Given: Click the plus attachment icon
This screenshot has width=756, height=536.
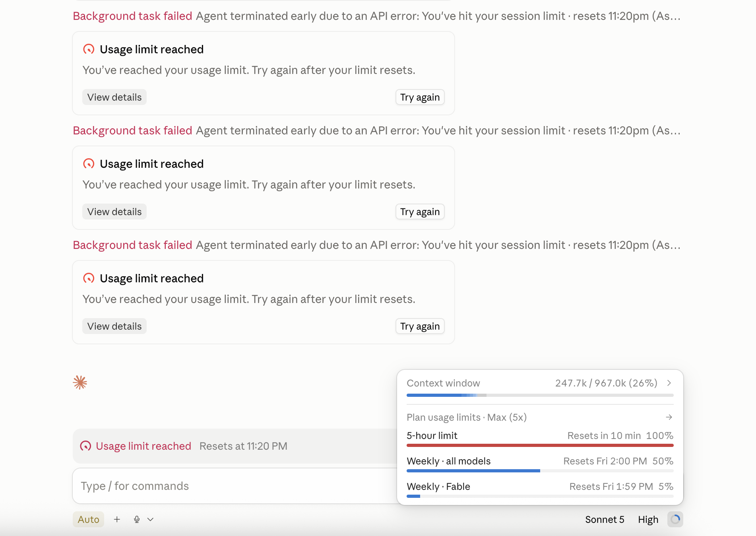Looking at the screenshot, I should [x=117, y=519].
